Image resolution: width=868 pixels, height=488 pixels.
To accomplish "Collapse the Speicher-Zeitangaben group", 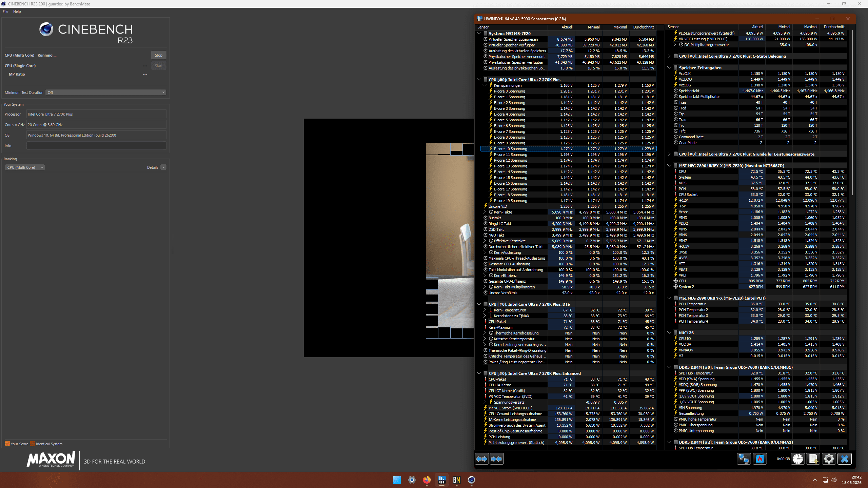I will pyautogui.click(x=669, y=68).
